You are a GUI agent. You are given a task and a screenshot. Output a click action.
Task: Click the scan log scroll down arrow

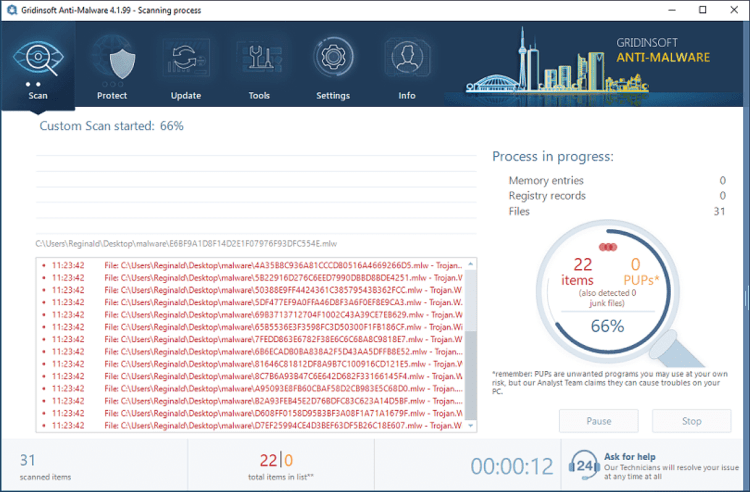pyautogui.click(x=471, y=426)
